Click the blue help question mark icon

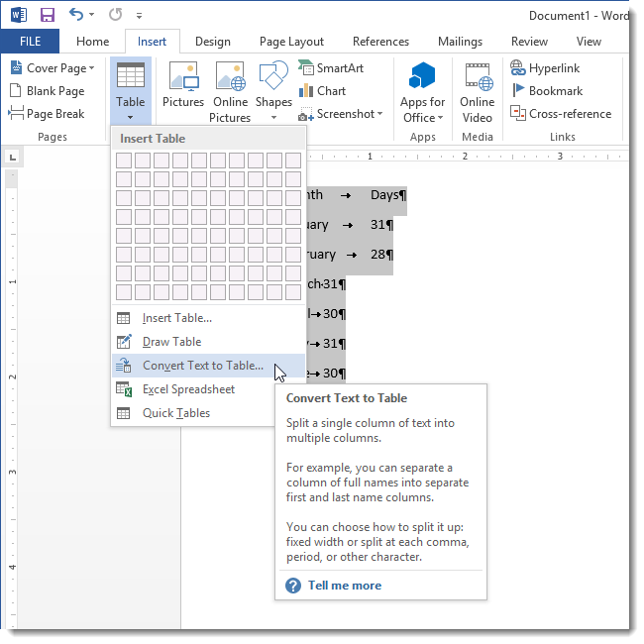tap(293, 586)
